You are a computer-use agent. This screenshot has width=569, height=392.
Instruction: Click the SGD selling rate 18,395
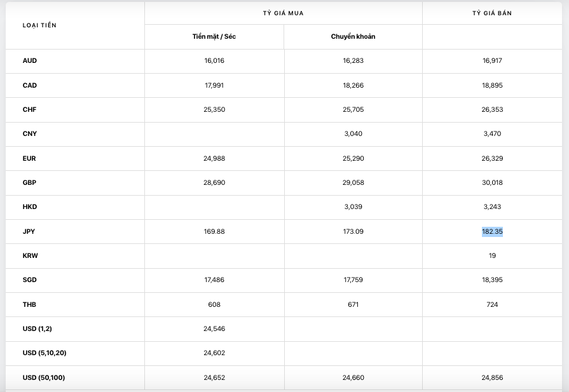[492, 280]
